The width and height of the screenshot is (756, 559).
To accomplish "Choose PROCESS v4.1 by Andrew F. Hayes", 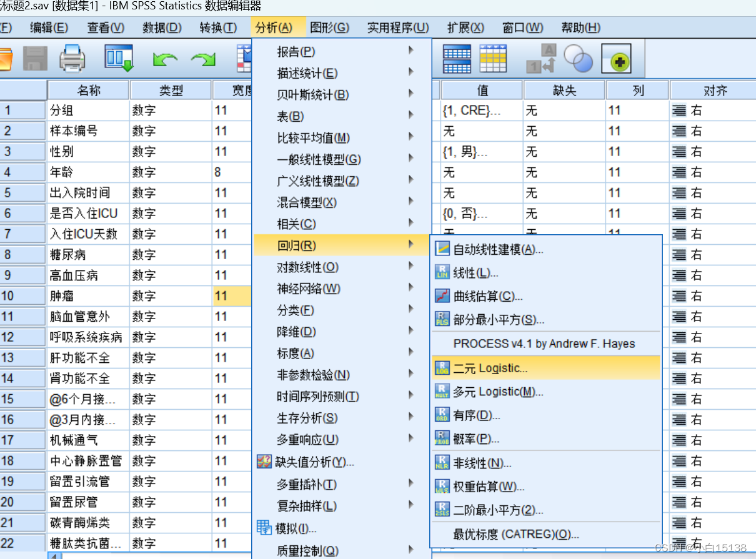I will pyautogui.click(x=546, y=344).
